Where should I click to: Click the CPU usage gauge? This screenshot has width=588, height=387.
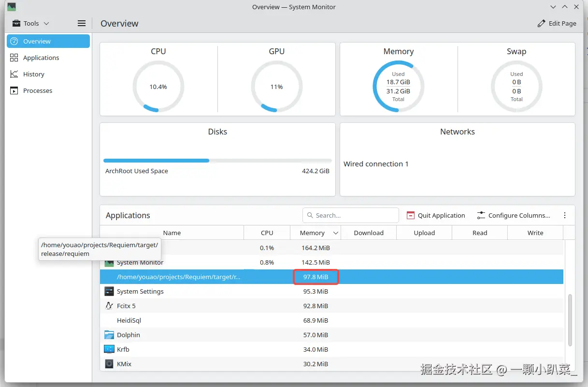[158, 87]
